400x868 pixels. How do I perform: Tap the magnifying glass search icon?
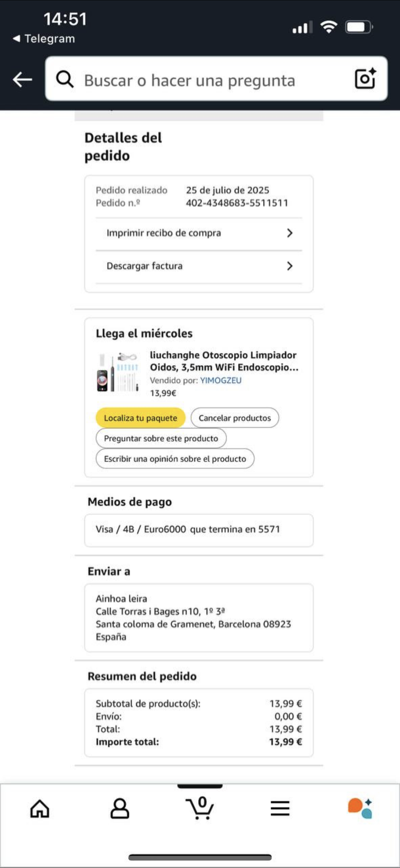point(64,79)
